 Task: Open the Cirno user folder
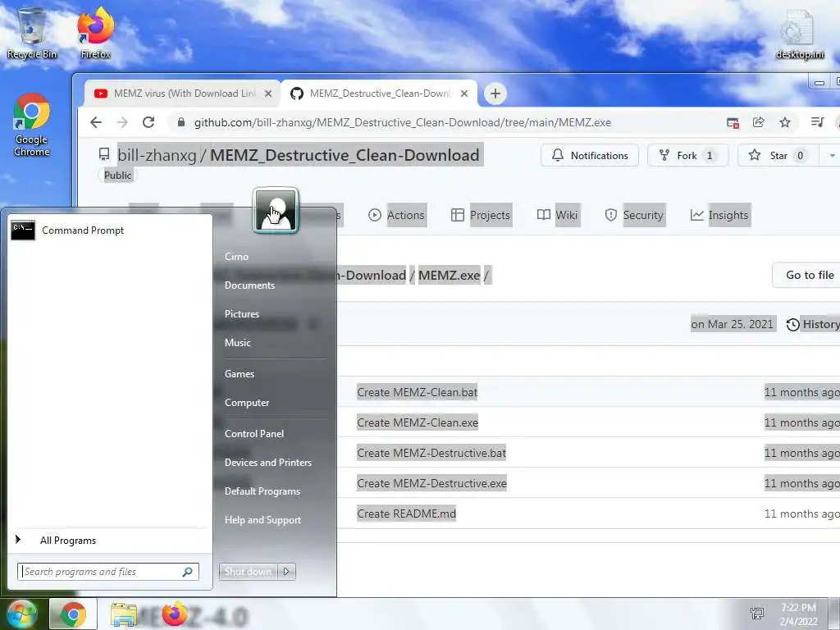pyautogui.click(x=236, y=257)
